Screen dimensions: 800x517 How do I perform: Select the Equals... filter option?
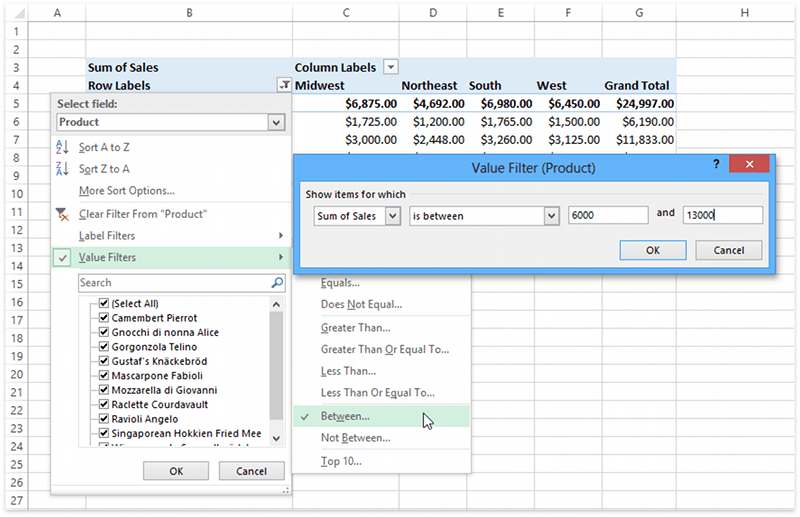click(340, 283)
